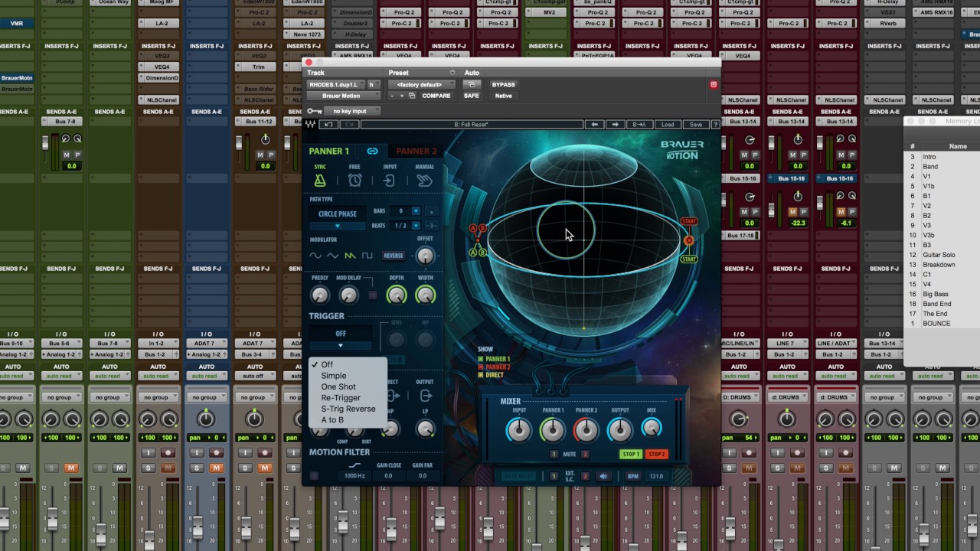
Task: Click the 131.0 BPM value field
Action: click(656, 476)
